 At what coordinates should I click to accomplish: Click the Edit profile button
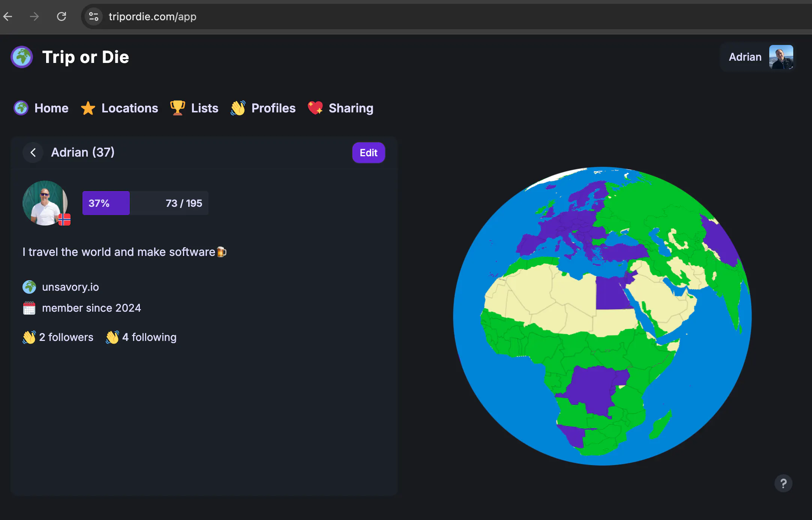(369, 152)
